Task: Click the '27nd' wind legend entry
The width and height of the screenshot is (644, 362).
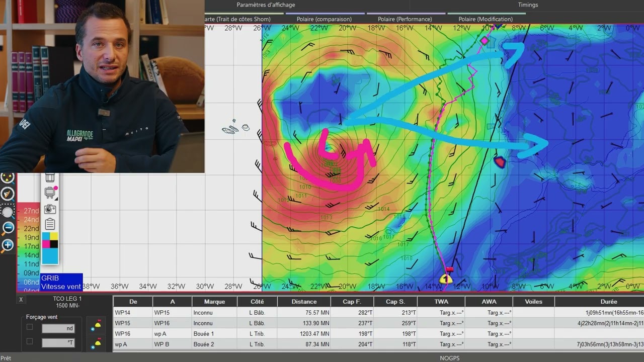Action: 31,211
